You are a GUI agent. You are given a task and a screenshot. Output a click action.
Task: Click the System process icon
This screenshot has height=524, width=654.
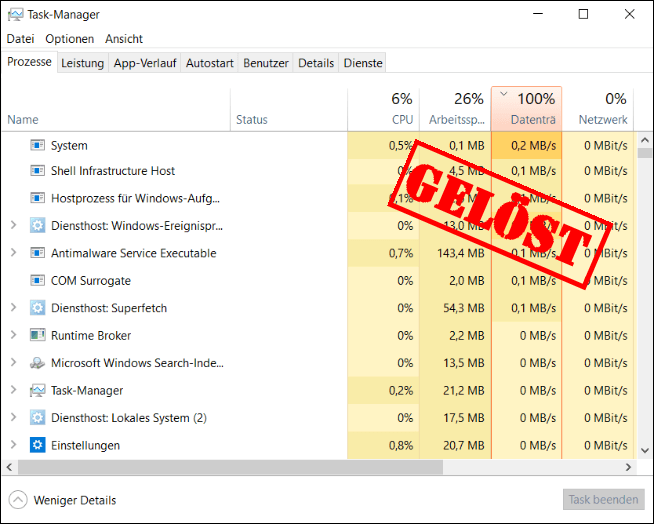(38, 145)
